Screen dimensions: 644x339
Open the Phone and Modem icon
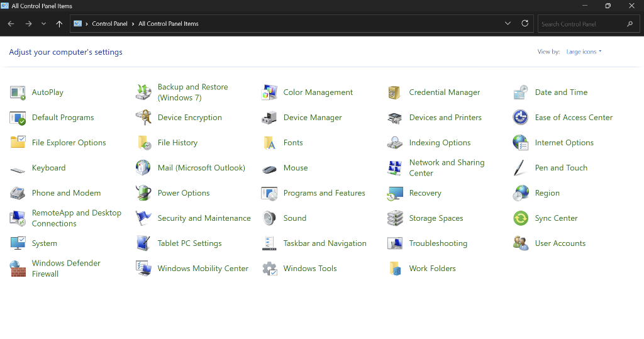[x=18, y=193]
